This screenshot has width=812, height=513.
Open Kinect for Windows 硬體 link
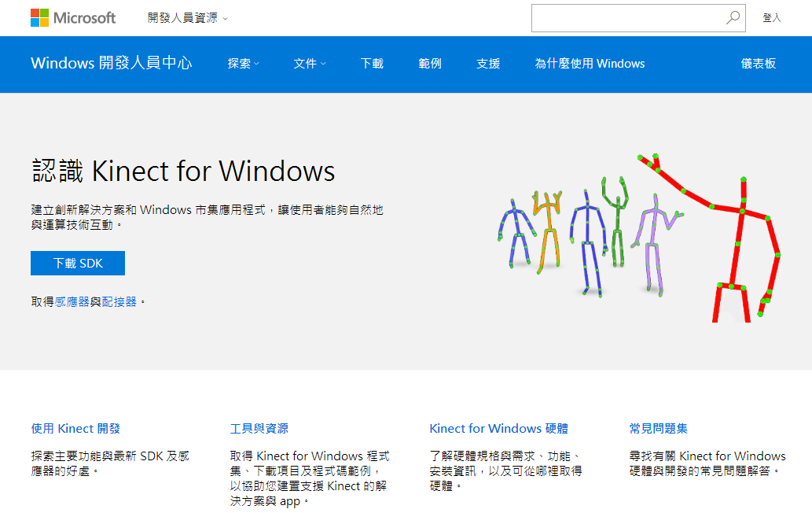click(x=498, y=429)
